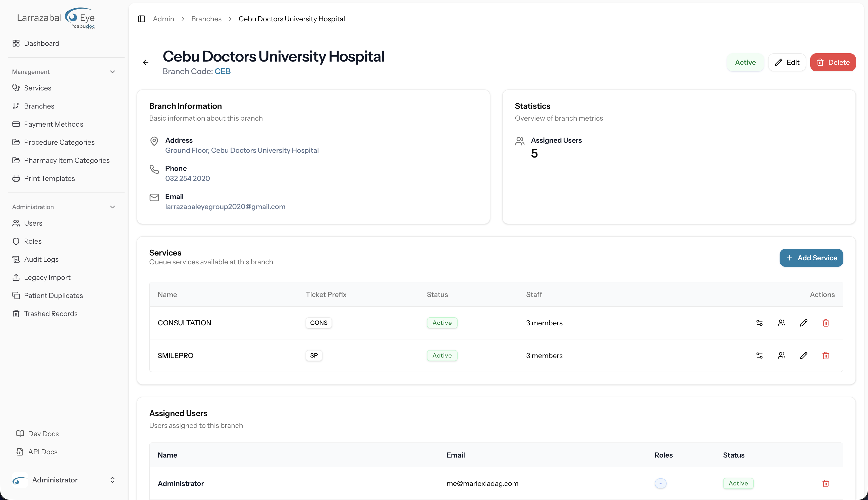The height and width of the screenshot is (500, 868).
Task: Click the Add Service button
Action: click(x=811, y=258)
